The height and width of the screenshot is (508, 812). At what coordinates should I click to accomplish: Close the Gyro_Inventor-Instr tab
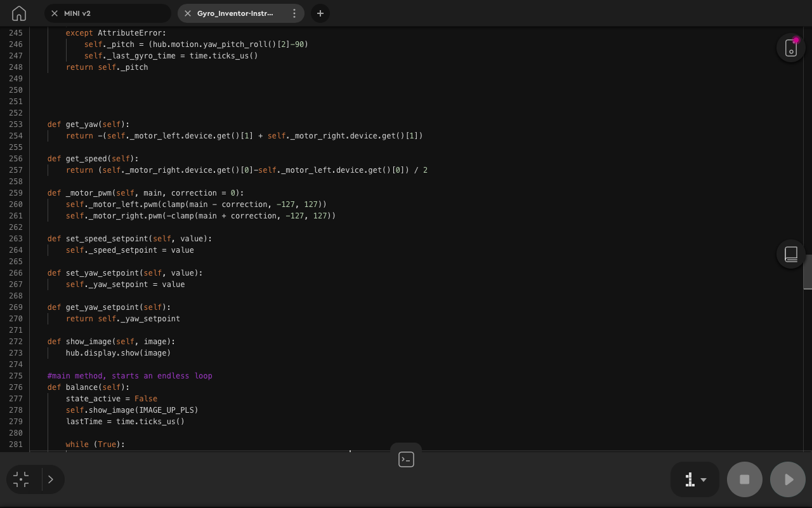tap(187, 13)
